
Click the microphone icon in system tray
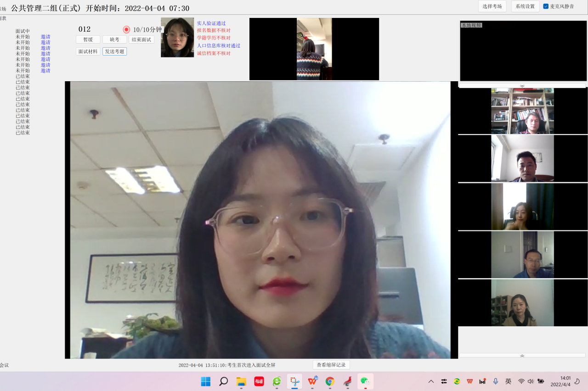pyautogui.click(x=496, y=381)
